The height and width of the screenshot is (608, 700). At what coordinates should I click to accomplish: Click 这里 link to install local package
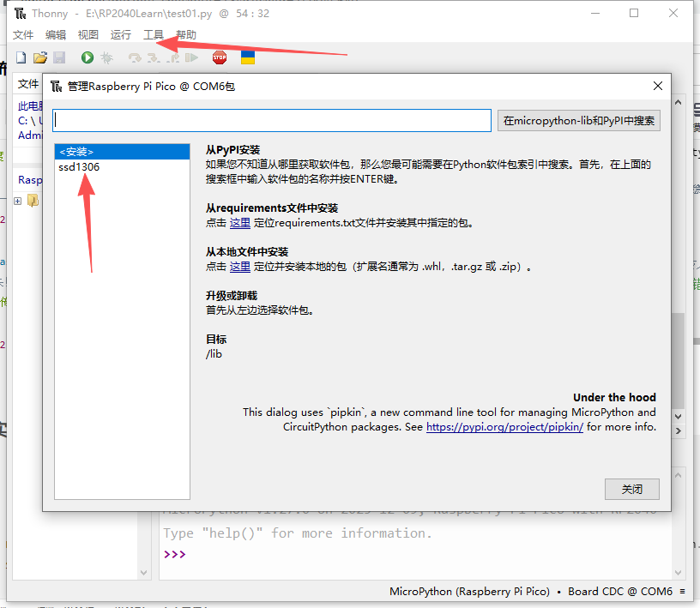coord(239,267)
